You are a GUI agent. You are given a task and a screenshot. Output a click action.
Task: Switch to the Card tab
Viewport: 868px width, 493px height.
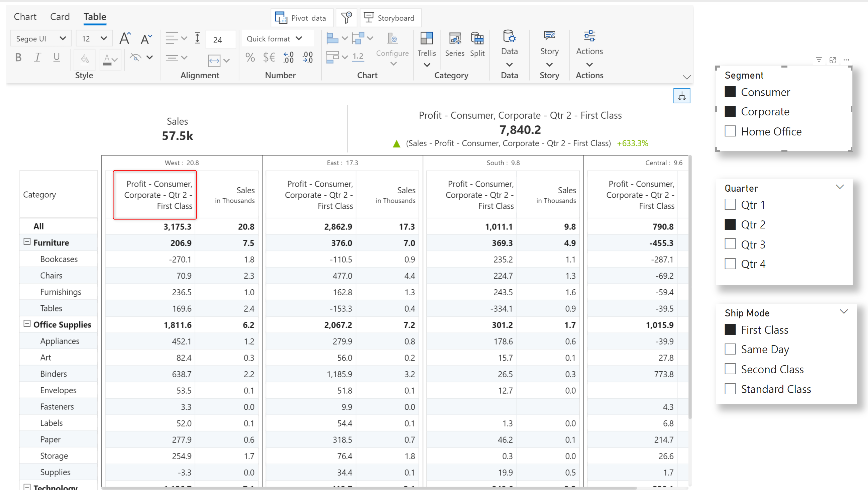pyautogui.click(x=60, y=16)
